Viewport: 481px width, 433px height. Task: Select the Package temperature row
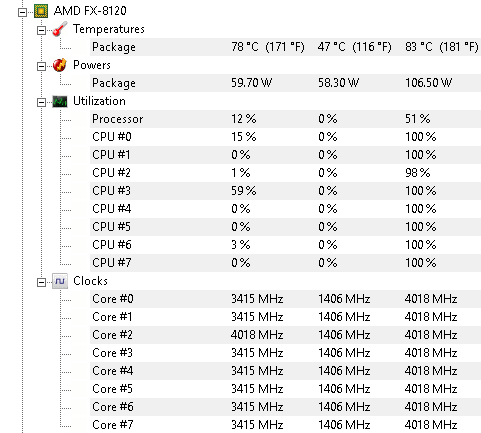(x=285, y=47)
